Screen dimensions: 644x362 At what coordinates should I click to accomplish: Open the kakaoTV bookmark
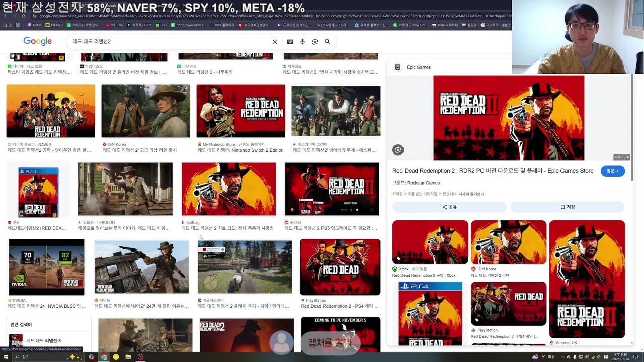tap(54, 25)
